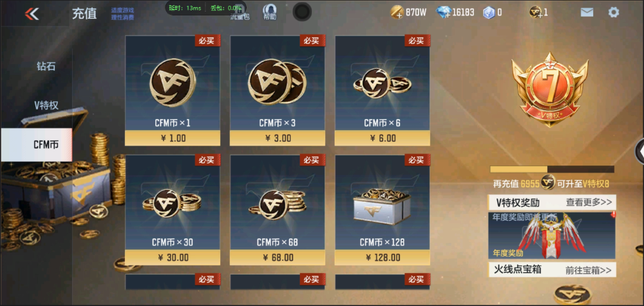
Task: Add diamonds via the 16183 diamond icon
Action: 444,12
